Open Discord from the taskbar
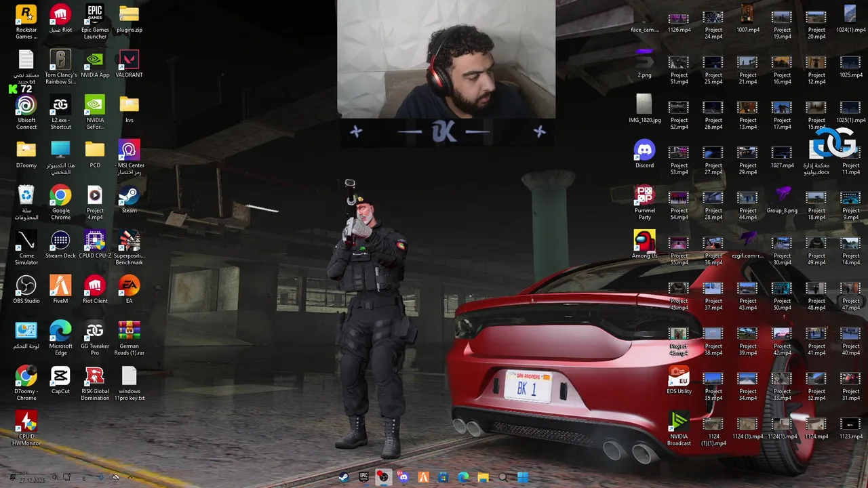Screen dimensions: 868x488 tap(403, 477)
